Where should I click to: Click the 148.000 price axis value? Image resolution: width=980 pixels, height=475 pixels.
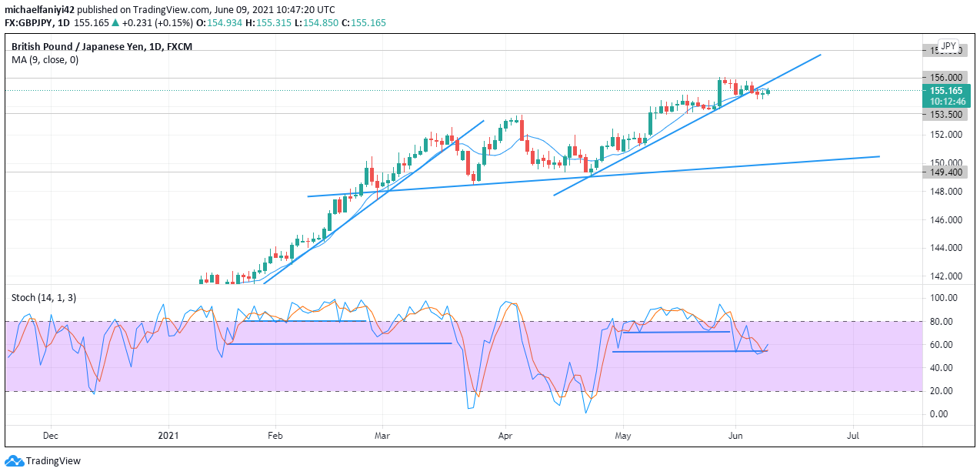(945, 192)
